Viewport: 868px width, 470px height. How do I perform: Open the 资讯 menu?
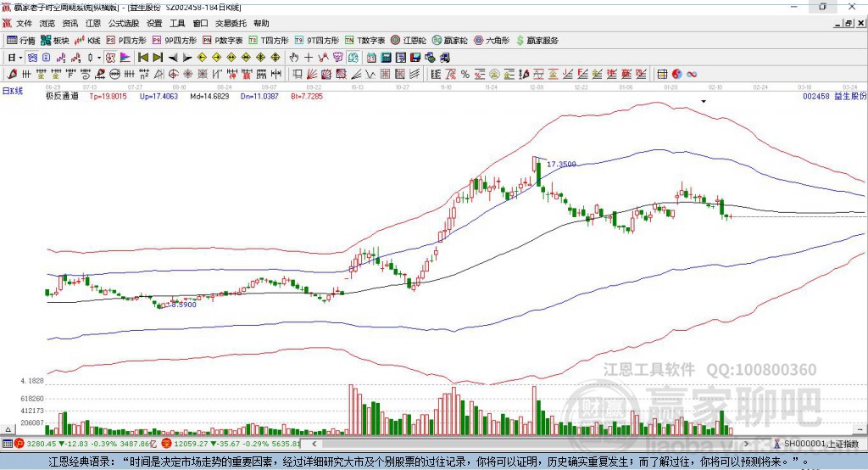click(x=70, y=23)
